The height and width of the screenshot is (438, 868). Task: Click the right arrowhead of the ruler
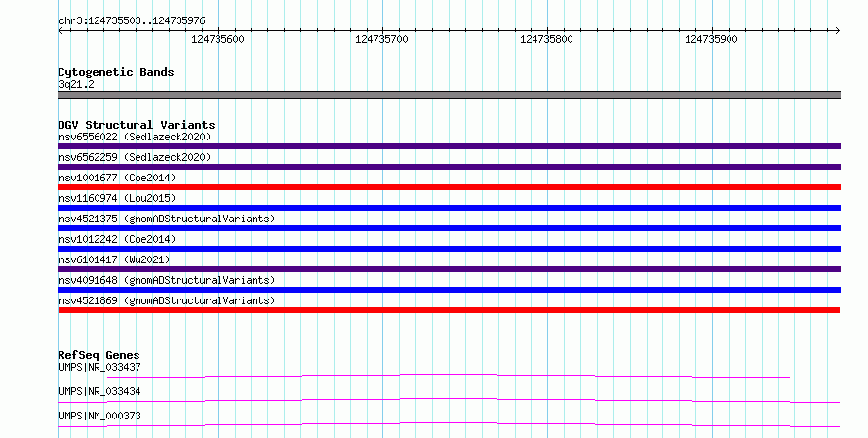click(x=838, y=31)
